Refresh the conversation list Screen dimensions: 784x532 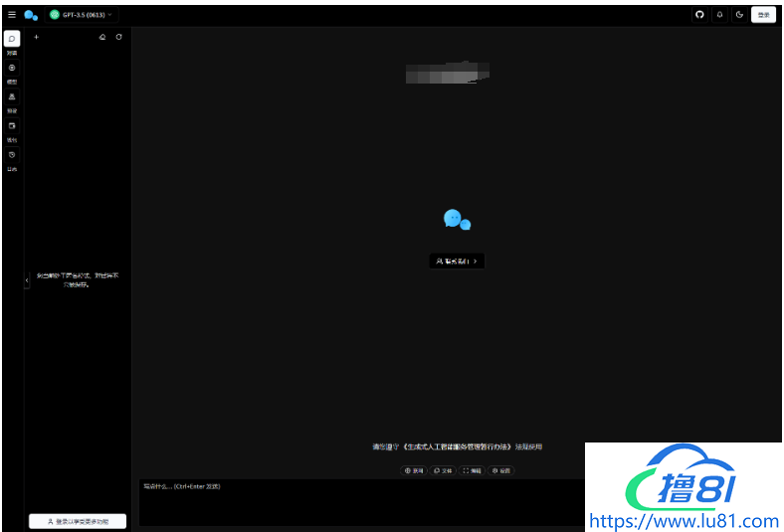click(119, 37)
